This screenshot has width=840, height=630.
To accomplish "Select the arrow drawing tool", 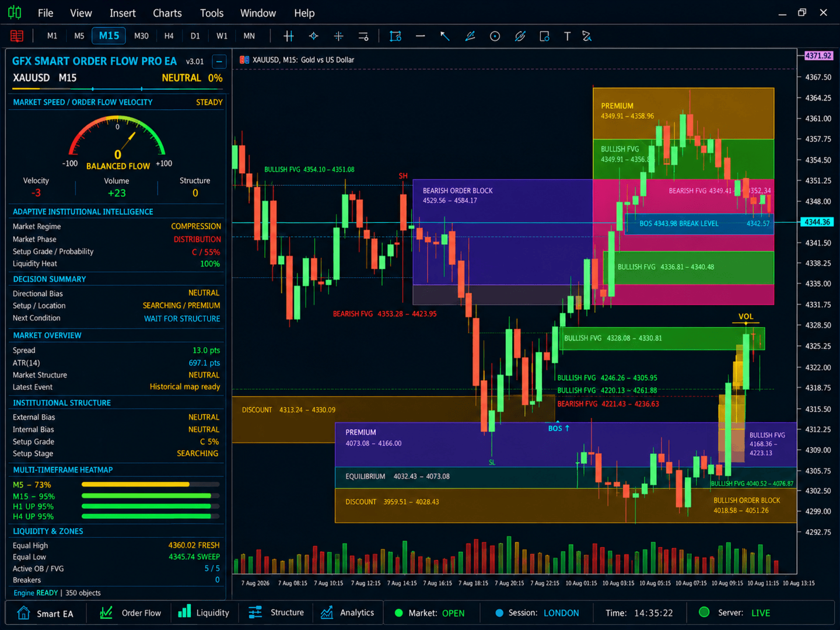I will (445, 36).
